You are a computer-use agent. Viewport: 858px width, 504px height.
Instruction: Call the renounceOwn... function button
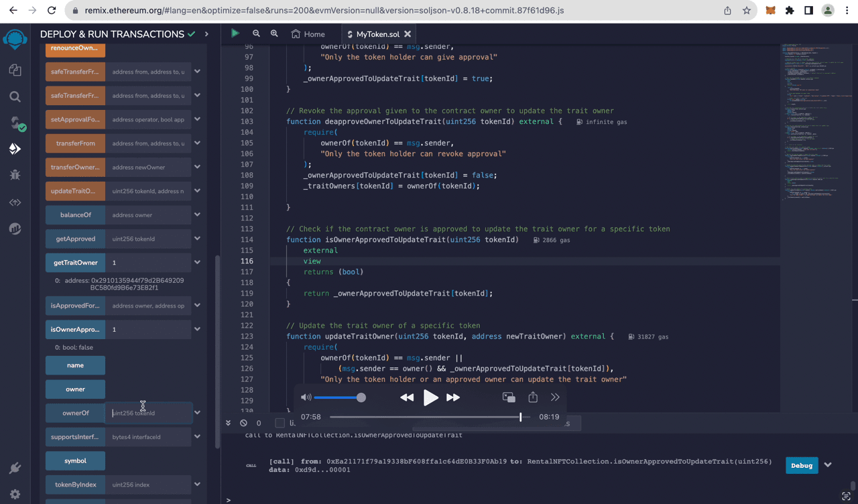[x=75, y=48]
